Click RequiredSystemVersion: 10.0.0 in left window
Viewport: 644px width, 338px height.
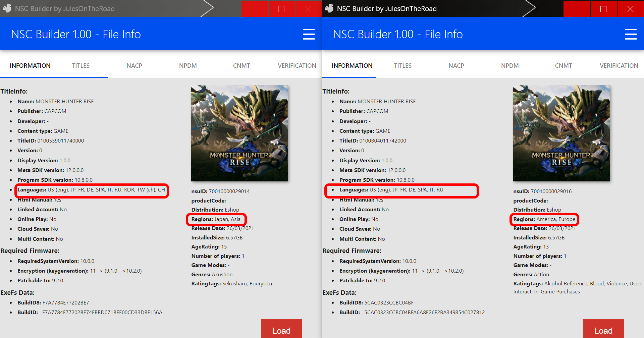click(x=56, y=261)
